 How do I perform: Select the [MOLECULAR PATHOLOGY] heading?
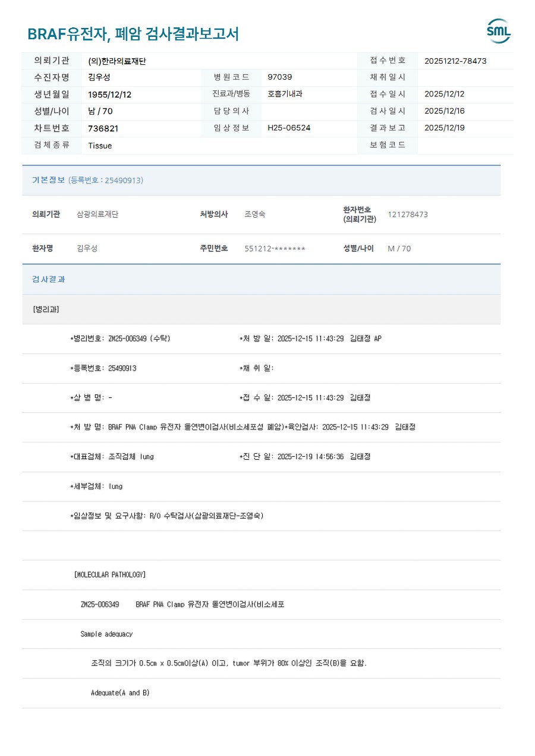point(110,575)
